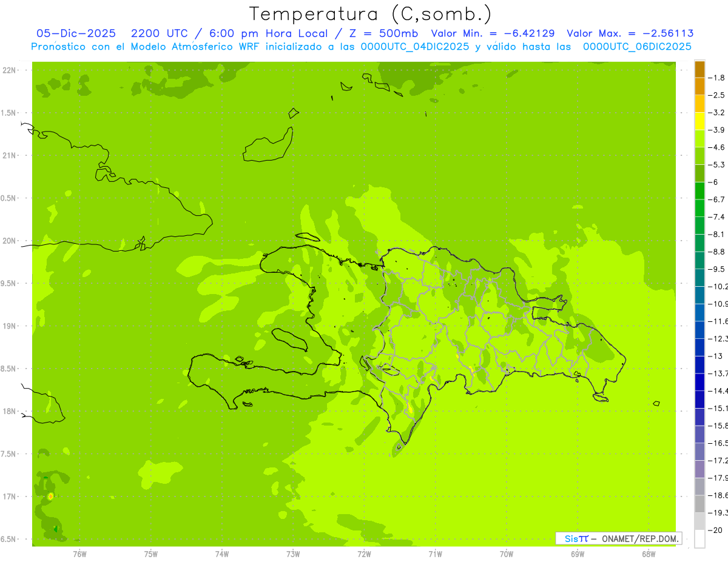Click the '17N' latitude label

[10, 497]
